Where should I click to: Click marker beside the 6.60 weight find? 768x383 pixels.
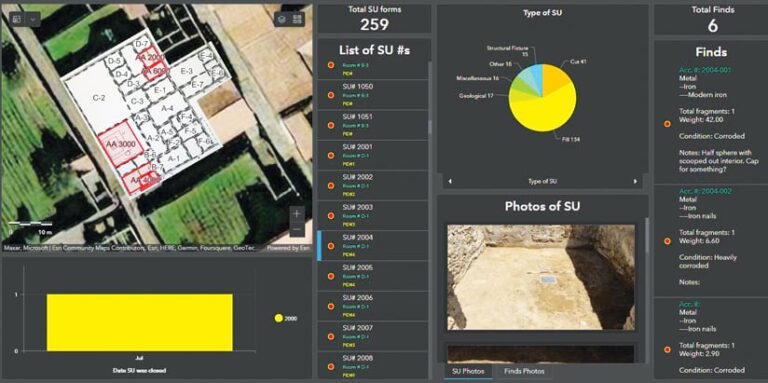(667, 241)
